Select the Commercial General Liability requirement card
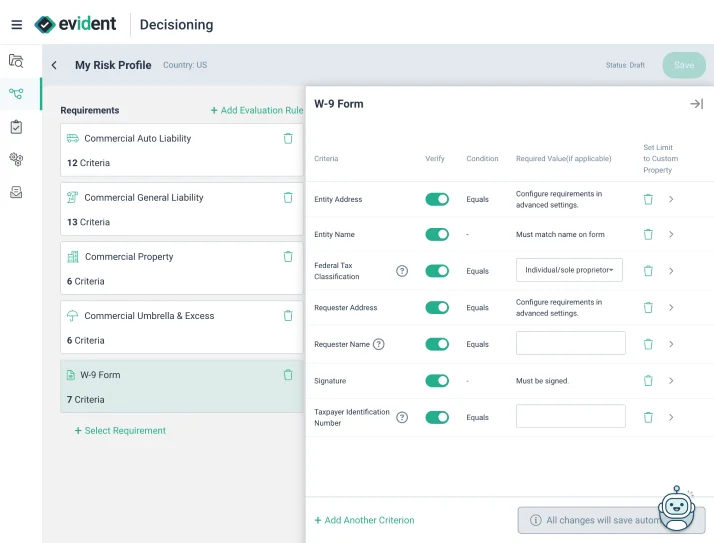The width and height of the screenshot is (714, 543). point(181,209)
